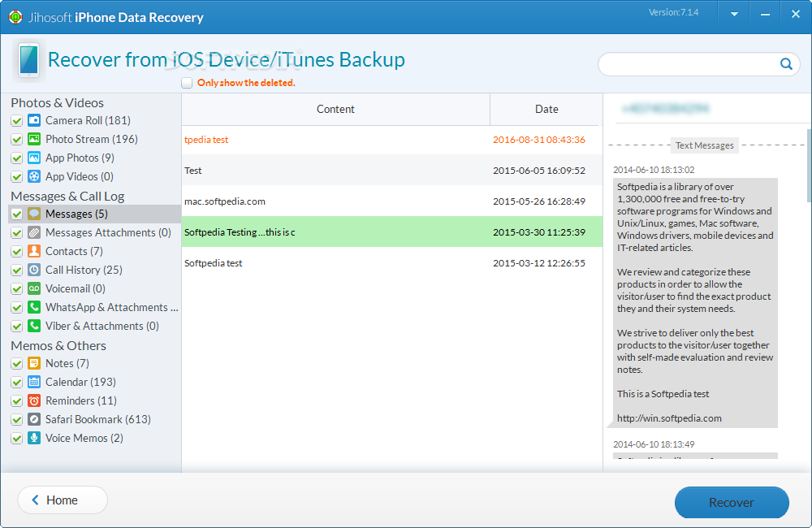The height and width of the screenshot is (528, 812).
Task: Click the Call History clock icon
Action: 34,270
